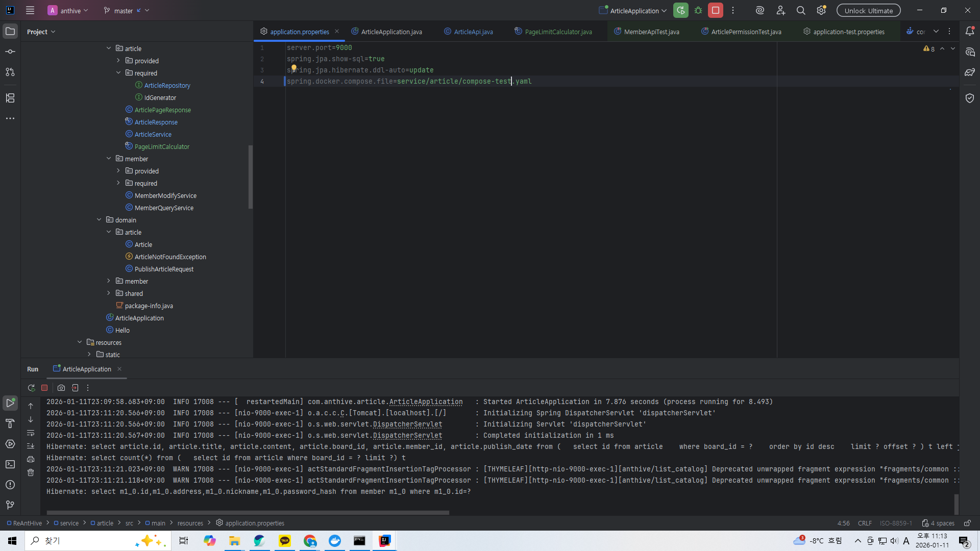
Task: Open the Structure tool window icon
Action: tap(10, 98)
